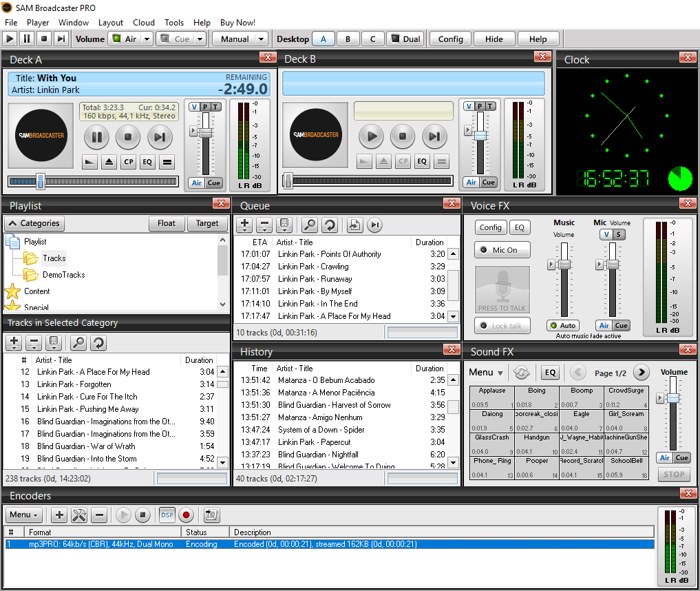Click the Queue refresh icon
Screen dimensions: 700x591
tap(330, 225)
